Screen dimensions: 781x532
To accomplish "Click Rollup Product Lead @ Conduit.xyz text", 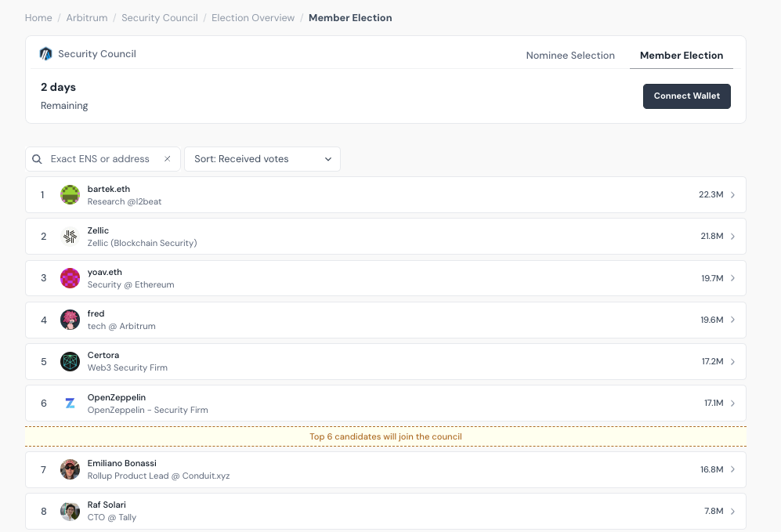I will pyautogui.click(x=158, y=476).
